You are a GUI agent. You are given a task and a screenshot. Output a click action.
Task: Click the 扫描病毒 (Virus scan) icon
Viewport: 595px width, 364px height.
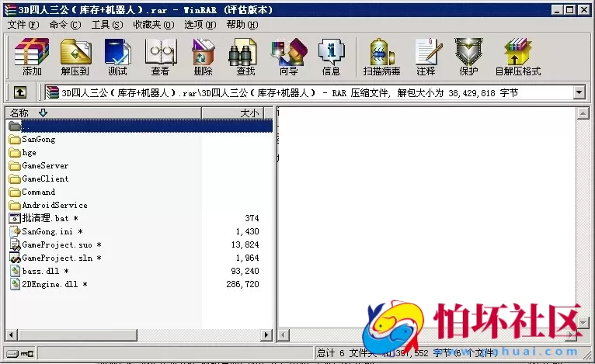point(381,57)
